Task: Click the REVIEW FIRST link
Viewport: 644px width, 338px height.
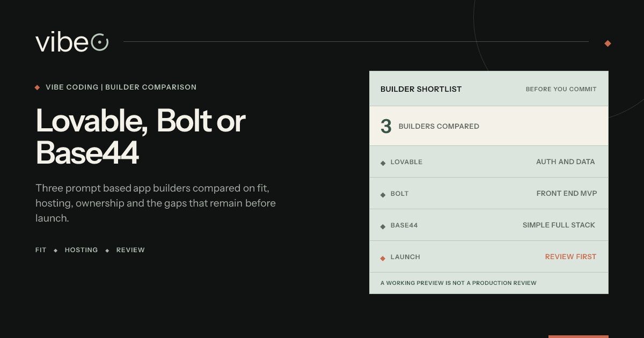Action: click(x=570, y=257)
